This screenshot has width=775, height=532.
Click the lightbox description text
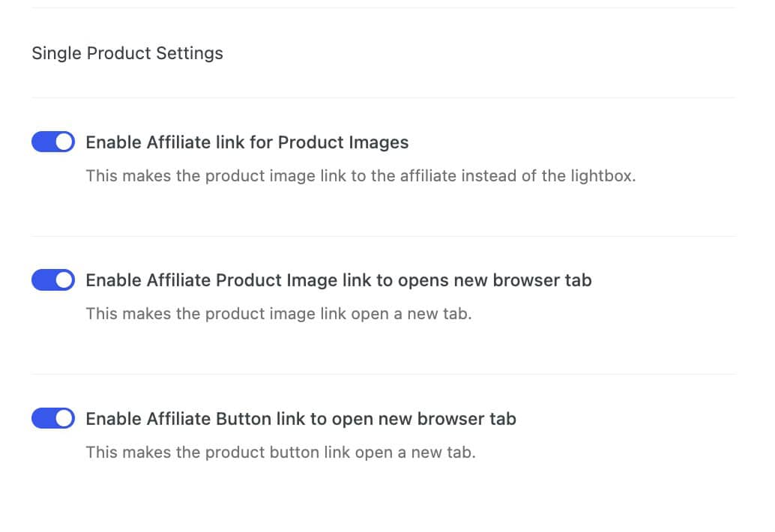tap(361, 176)
